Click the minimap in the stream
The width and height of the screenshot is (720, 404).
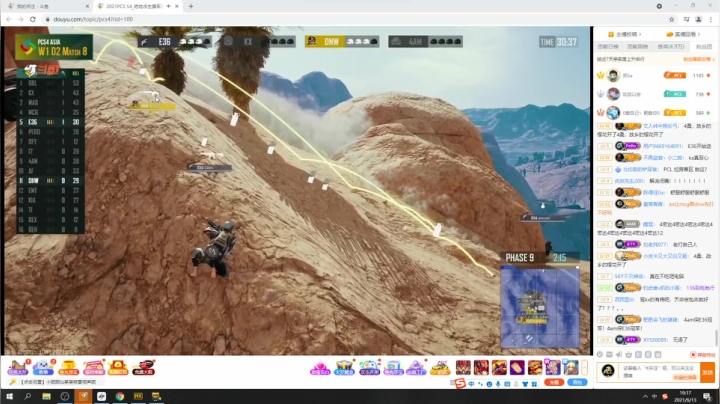(x=540, y=307)
